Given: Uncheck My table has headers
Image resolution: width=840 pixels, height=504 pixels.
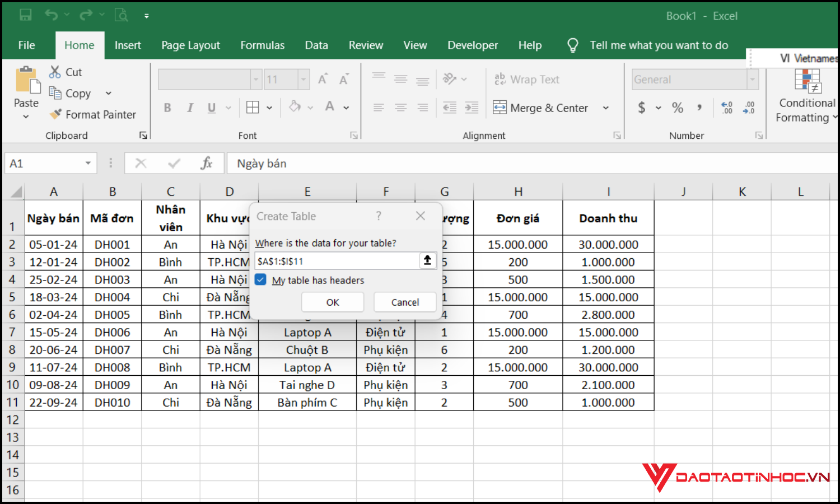Looking at the screenshot, I should [x=260, y=280].
